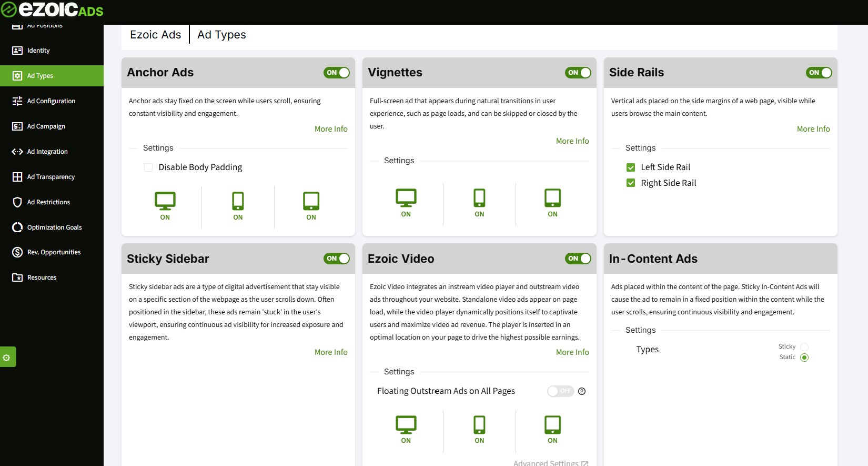
Task: Open Advanced Settings for Ezoic Video
Action: pos(550,463)
